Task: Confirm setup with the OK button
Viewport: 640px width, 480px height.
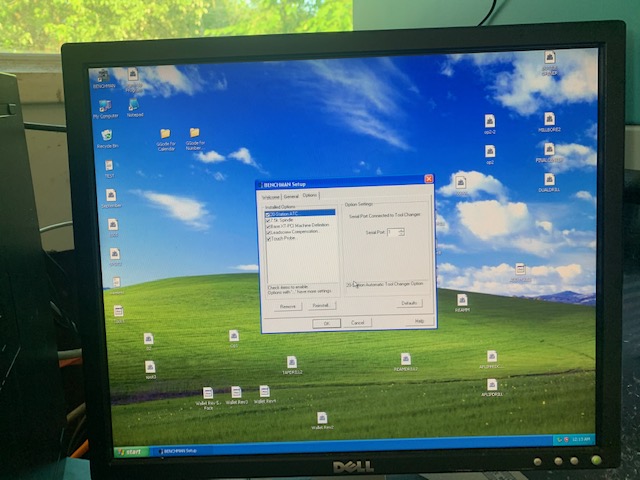Action: point(327,323)
